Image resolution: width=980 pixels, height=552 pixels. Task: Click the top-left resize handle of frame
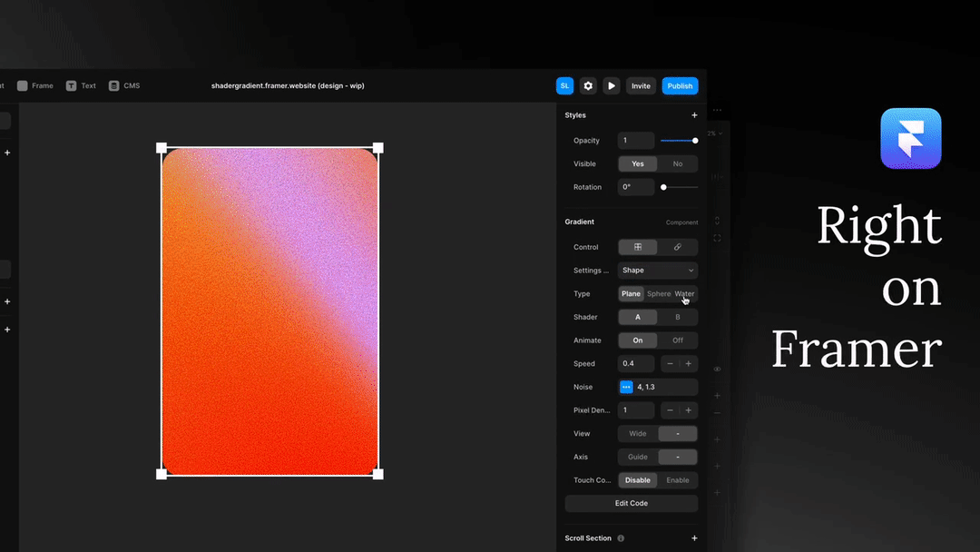click(x=162, y=148)
